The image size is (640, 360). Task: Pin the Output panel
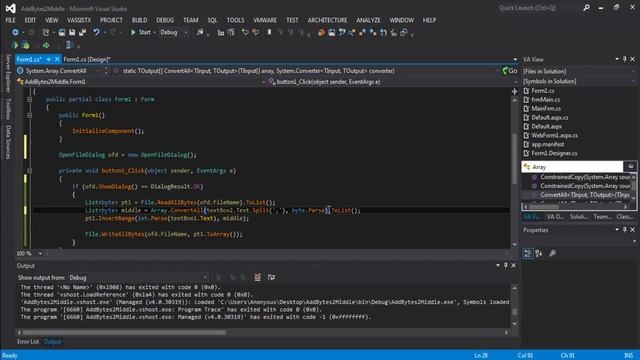tap(505, 265)
